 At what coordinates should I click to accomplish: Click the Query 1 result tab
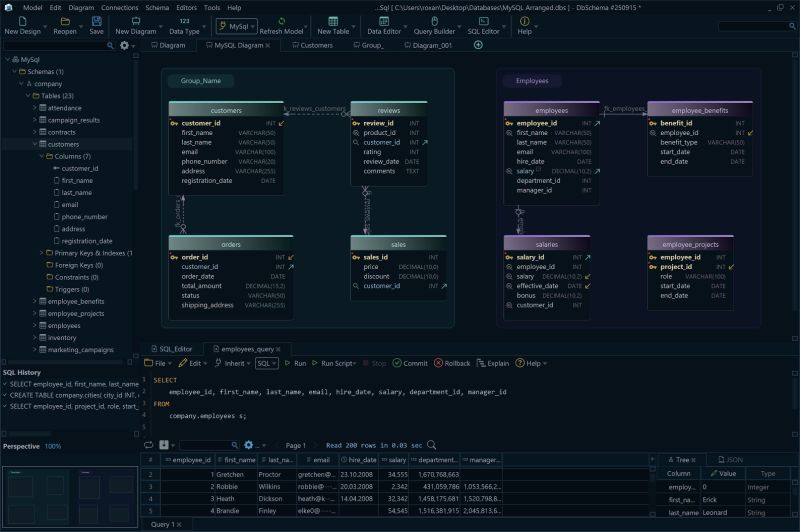[x=162, y=524]
